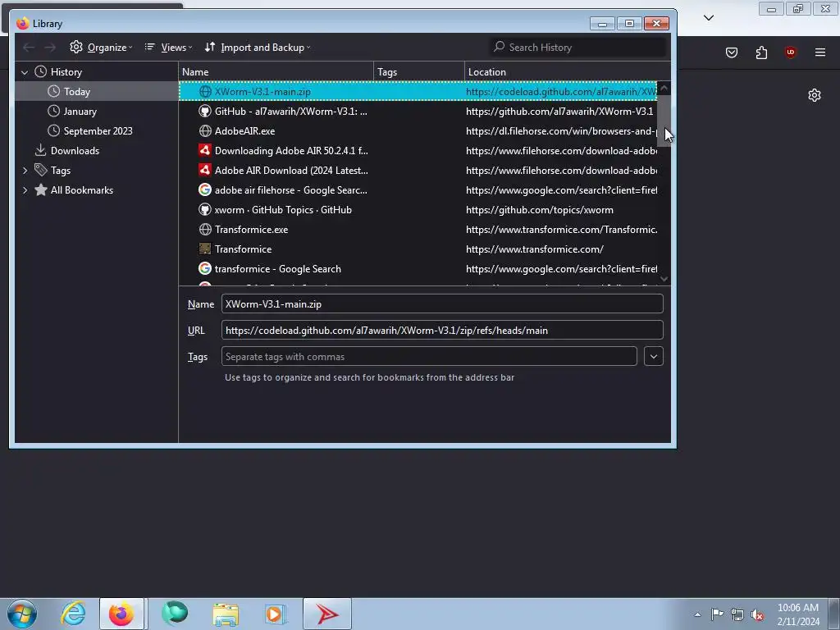Select September 2023 history folder
This screenshot has height=630, width=840.
(x=98, y=130)
